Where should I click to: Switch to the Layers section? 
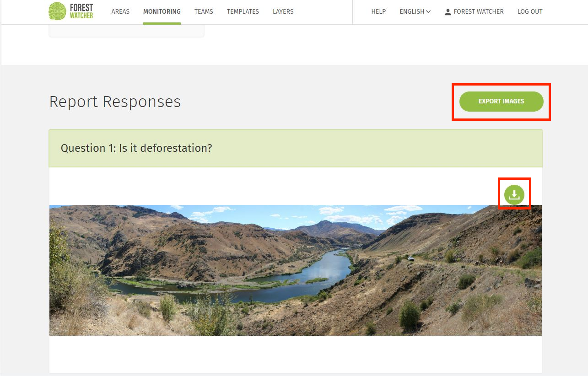click(x=283, y=11)
